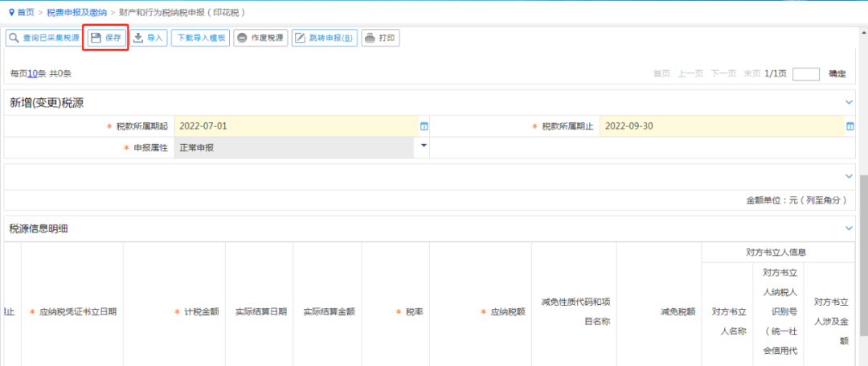This screenshot has width=868, height=366.
Task: Click the 税款所属期起 date field 2022-07-01
Action: [297, 126]
